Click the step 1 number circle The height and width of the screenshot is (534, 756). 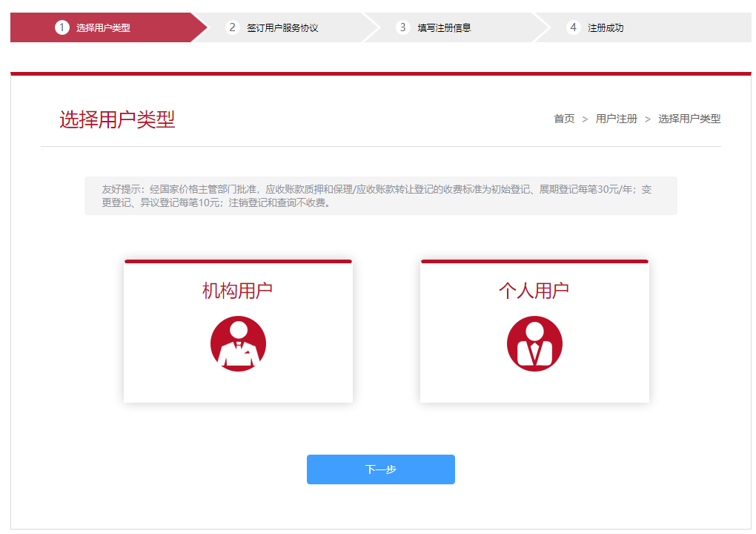pyautogui.click(x=62, y=27)
